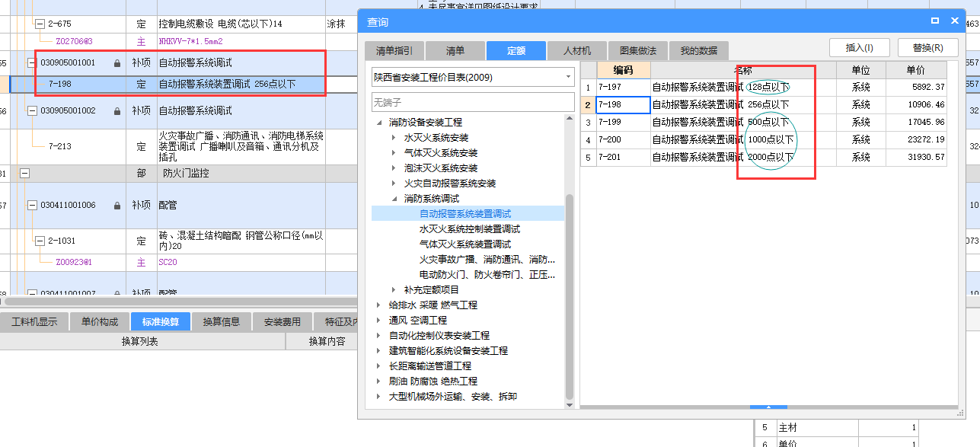Expand the 水灭火系统安装 node
The height and width of the screenshot is (447, 980).
394,138
